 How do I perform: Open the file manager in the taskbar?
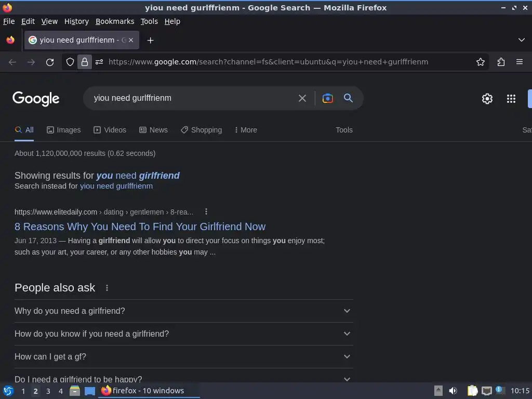(75, 391)
